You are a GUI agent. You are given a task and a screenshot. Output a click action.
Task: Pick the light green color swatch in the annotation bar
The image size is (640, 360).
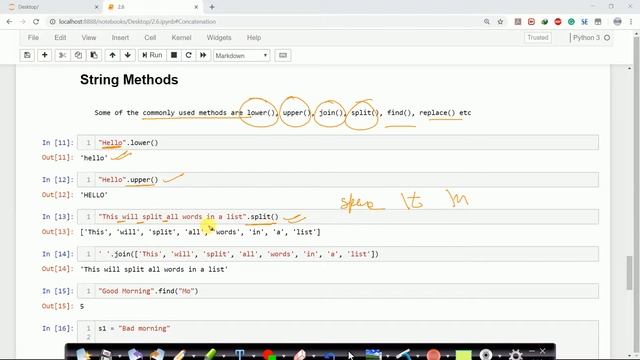463,355
